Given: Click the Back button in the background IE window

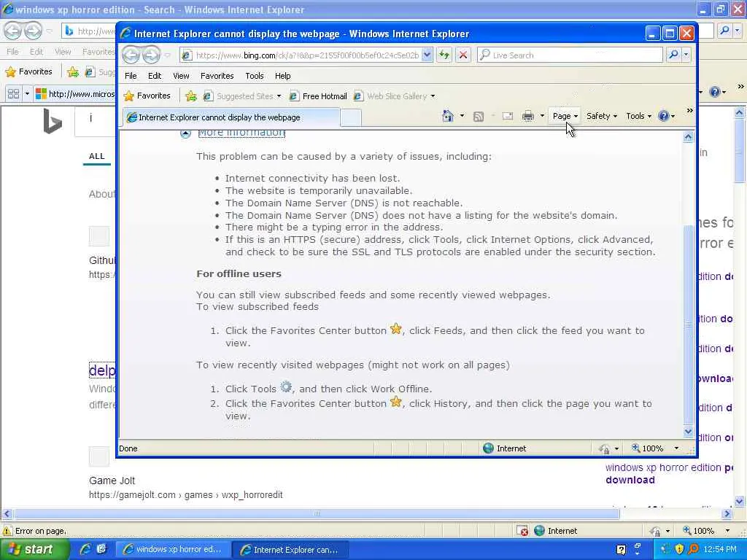Looking at the screenshot, I should [x=13, y=31].
